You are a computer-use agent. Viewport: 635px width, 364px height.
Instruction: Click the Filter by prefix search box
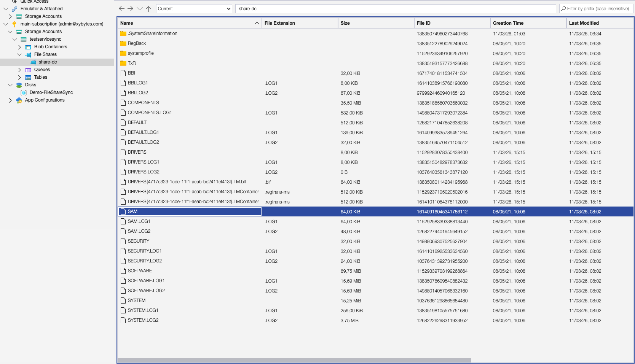point(596,8)
